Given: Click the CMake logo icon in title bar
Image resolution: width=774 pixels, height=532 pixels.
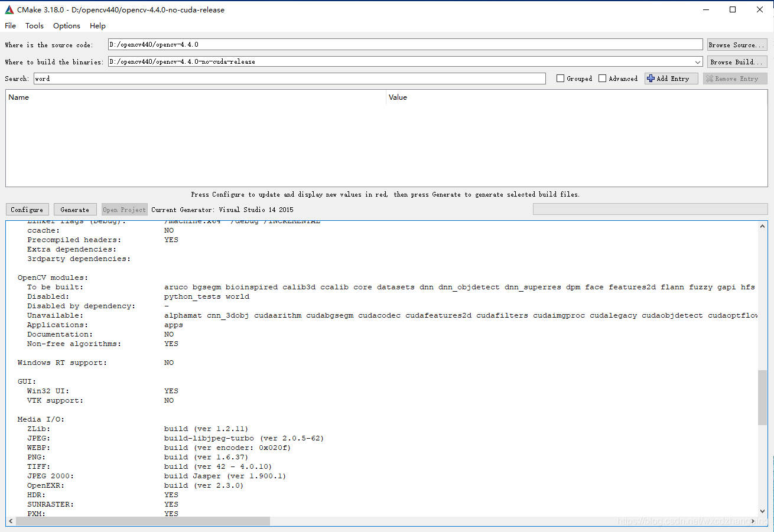Looking at the screenshot, I should 9,9.
